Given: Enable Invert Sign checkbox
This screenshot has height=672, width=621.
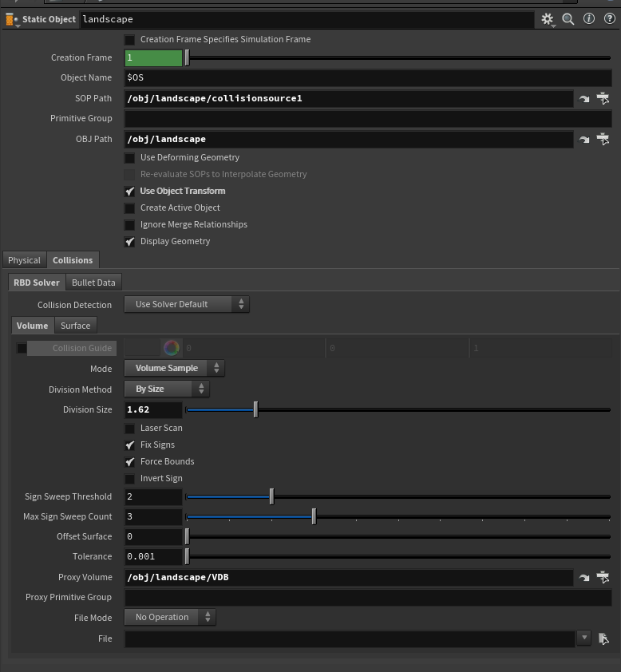Looking at the screenshot, I should click(129, 479).
